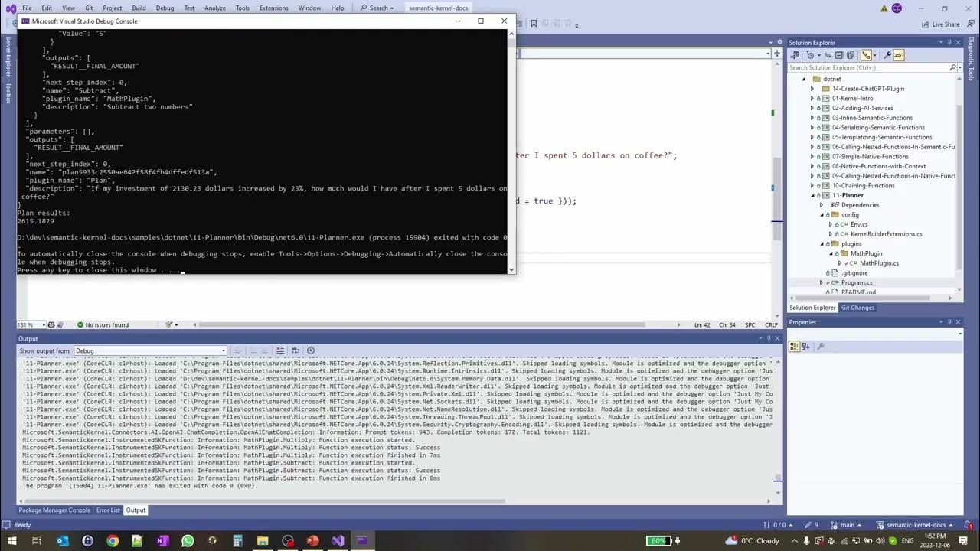The width and height of the screenshot is (980, 551).
Task: Open the Build menu
Action: point(139,8)
